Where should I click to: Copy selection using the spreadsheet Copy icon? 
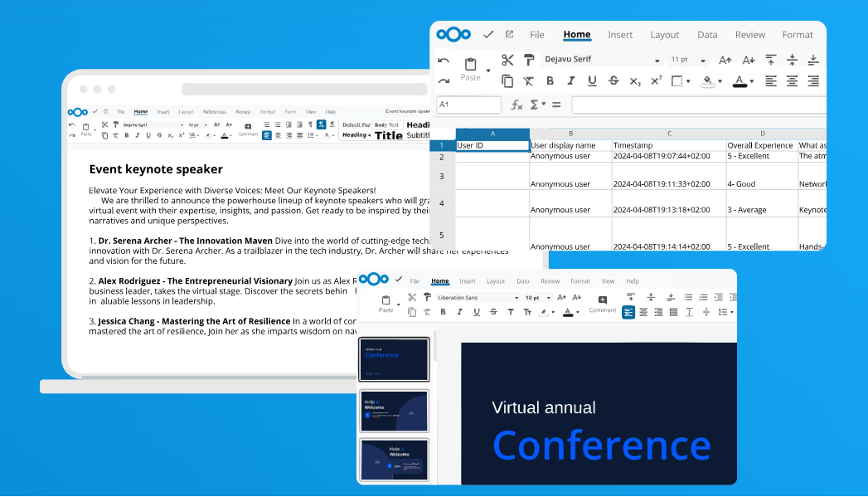coord(507,81)
